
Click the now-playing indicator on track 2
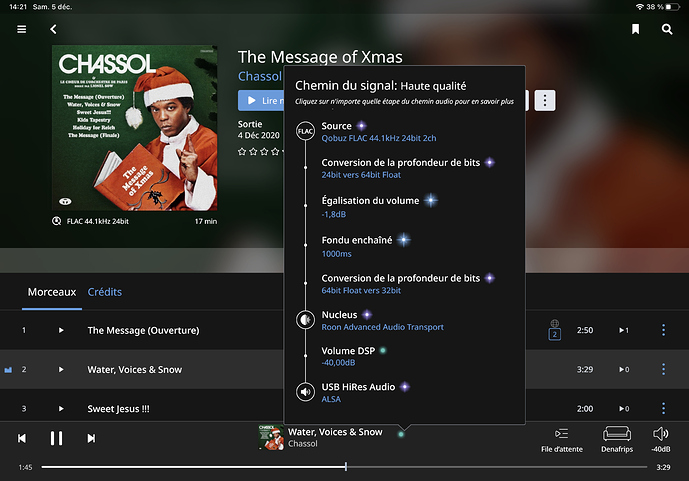tap(8, 370)
